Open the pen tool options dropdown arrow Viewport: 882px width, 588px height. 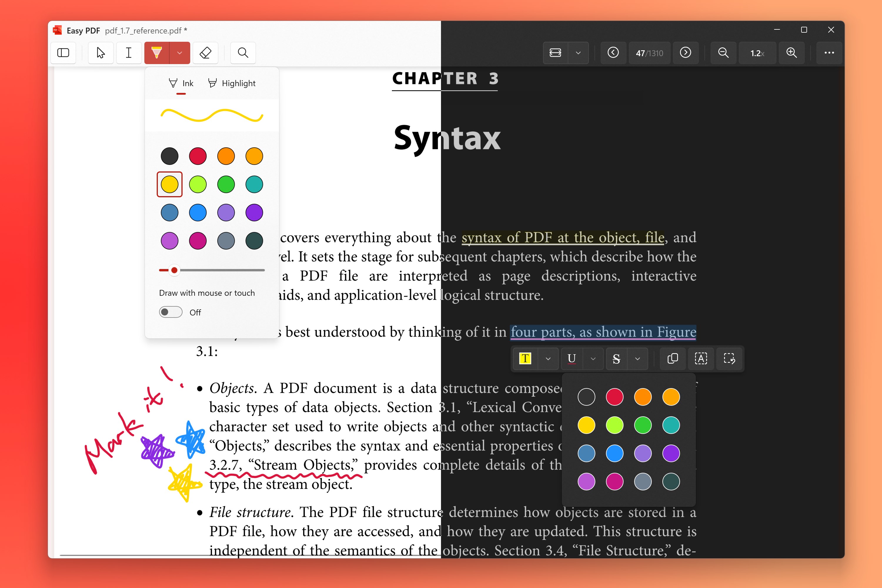[180, 53]
